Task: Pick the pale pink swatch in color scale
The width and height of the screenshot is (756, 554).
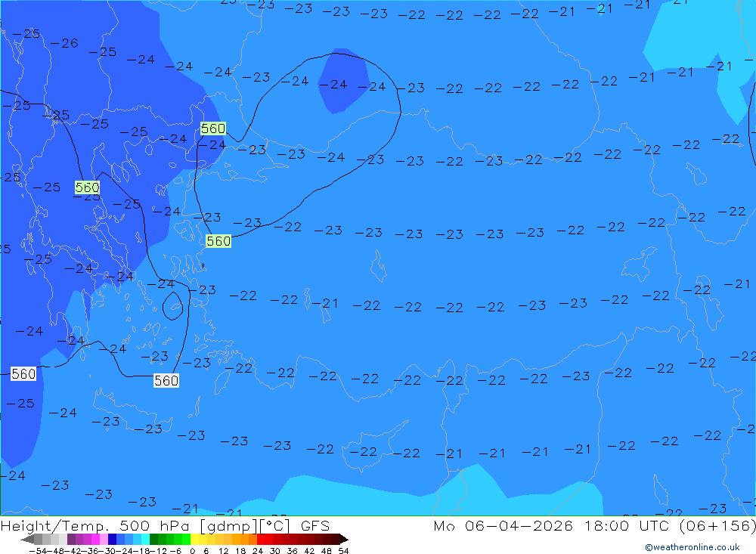Action: (104, 540)
